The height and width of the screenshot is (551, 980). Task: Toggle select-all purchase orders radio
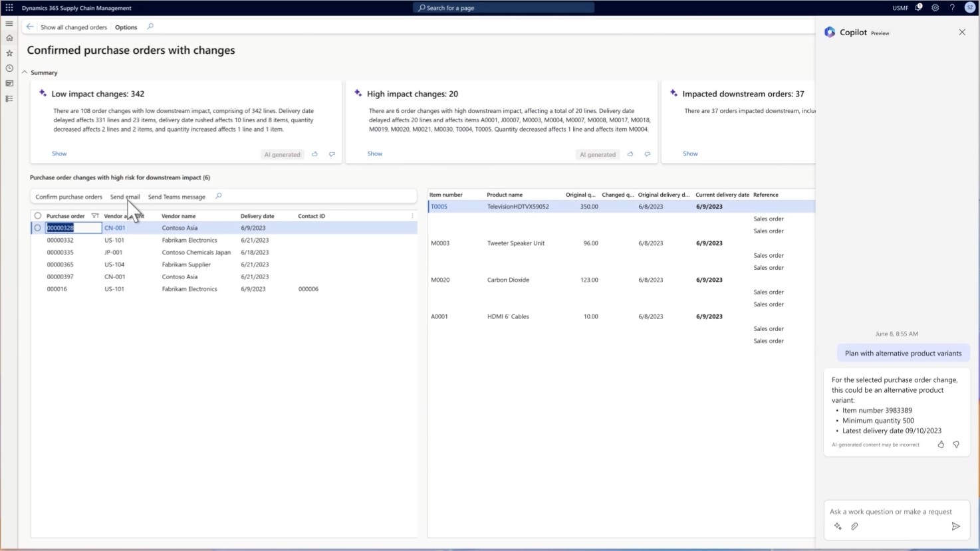click(38, 215)
